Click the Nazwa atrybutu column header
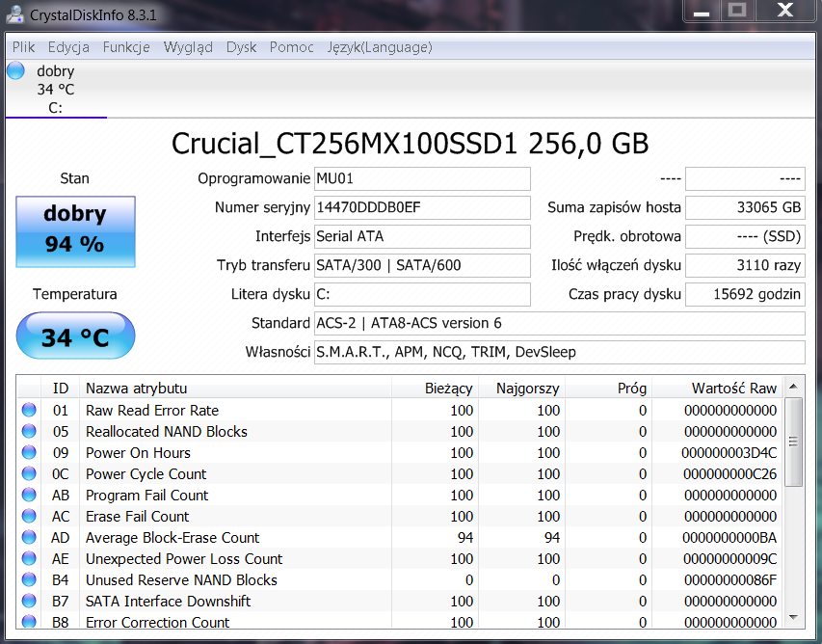Viewport: 822px width, 644px height. tap(235, 389)
